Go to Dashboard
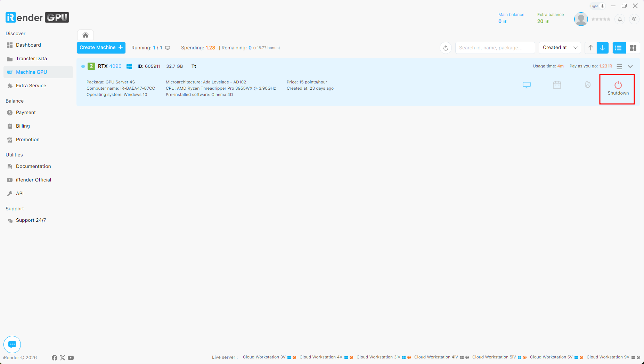Image resolution: width=644 pixels, height=364 pixels. [x=38, y=45]
